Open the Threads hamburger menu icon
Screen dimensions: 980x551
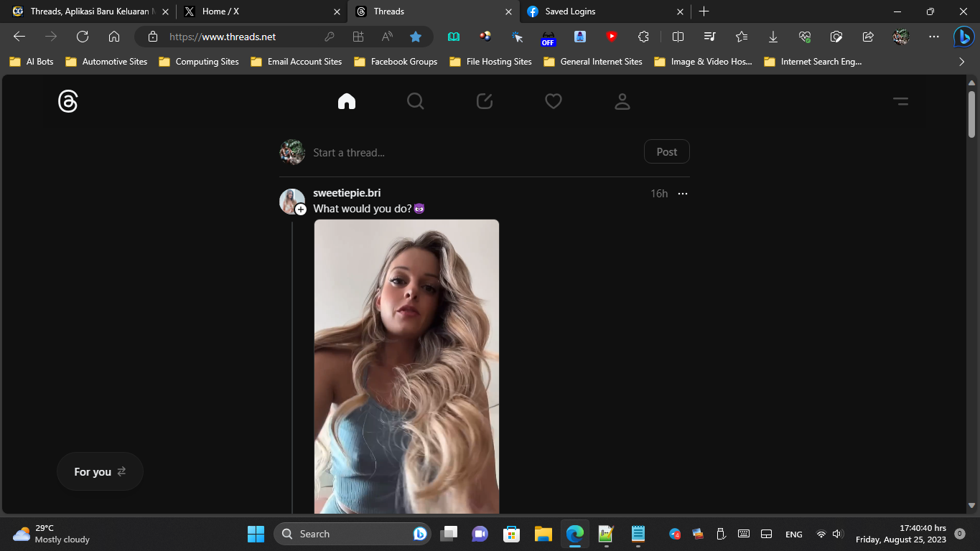point(900,102)
